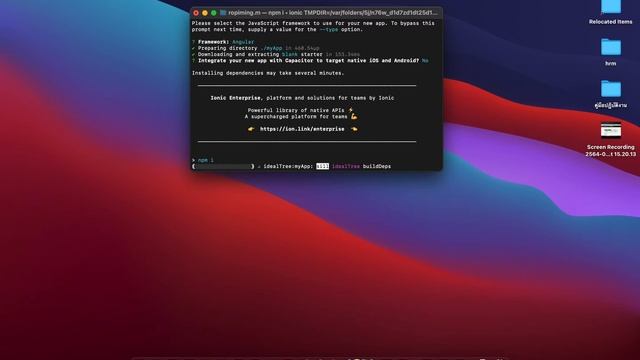Open the hrm folder on desktop
640x360 pixels.
coord(611,47)
